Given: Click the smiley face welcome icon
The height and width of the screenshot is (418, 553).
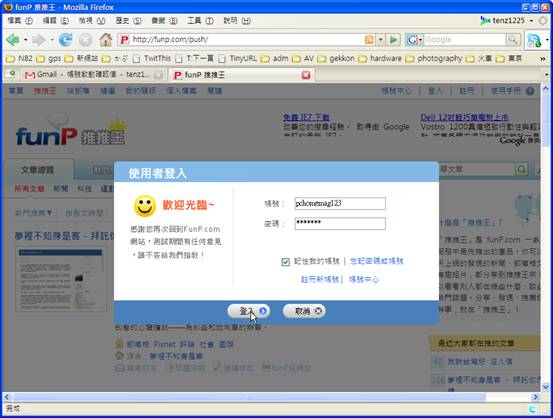Looking at the screenshot, I should tap(145, 206).
